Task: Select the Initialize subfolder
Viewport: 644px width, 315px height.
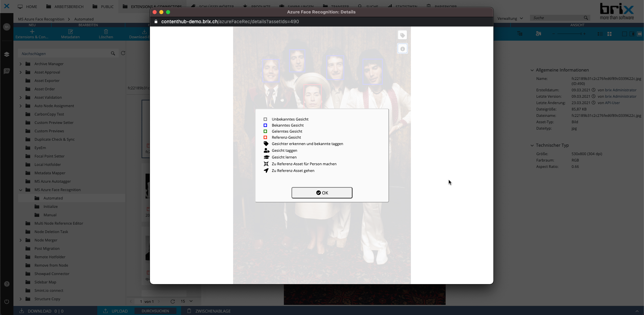Action: [50, 207]
